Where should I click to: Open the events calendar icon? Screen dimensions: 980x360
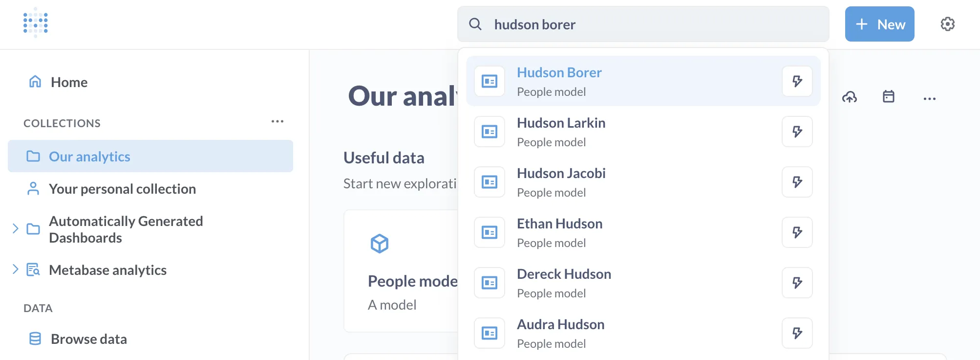click(889, 97)
